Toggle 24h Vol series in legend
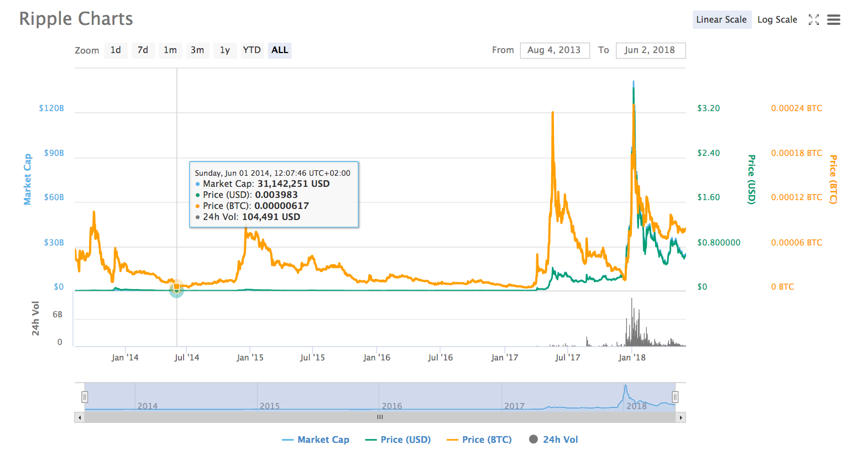Viewport: 868px width, 450px height. tap(553, 440)
